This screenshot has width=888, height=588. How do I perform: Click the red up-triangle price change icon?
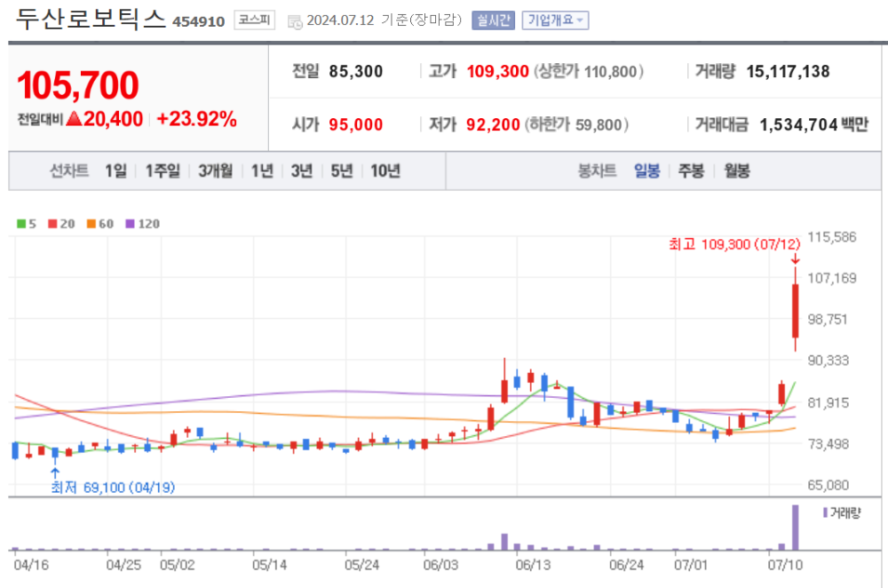pyautogui.click(x=75, y=118)
